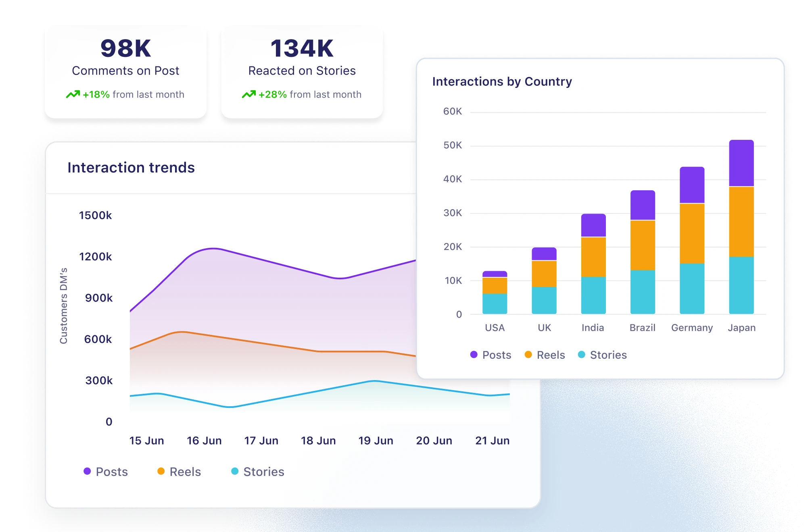Screen dimensions: 812x532
Task: Click the "300k" y-axis value
Action: click(x=99, y=380)
